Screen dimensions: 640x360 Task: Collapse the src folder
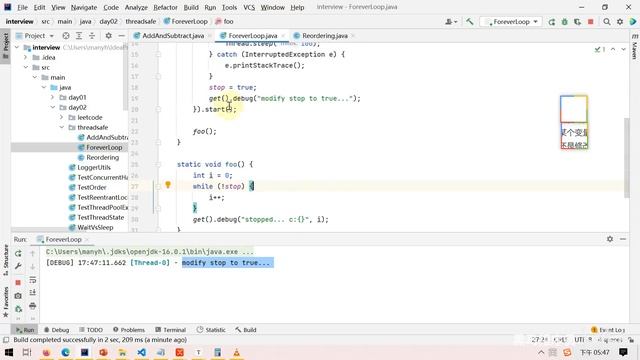tap(26, 67)
